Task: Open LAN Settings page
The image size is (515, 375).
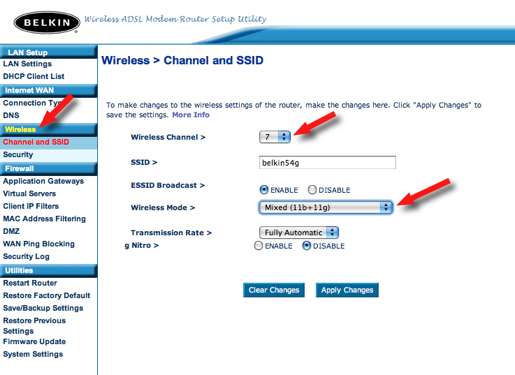Action: point(27,64)
